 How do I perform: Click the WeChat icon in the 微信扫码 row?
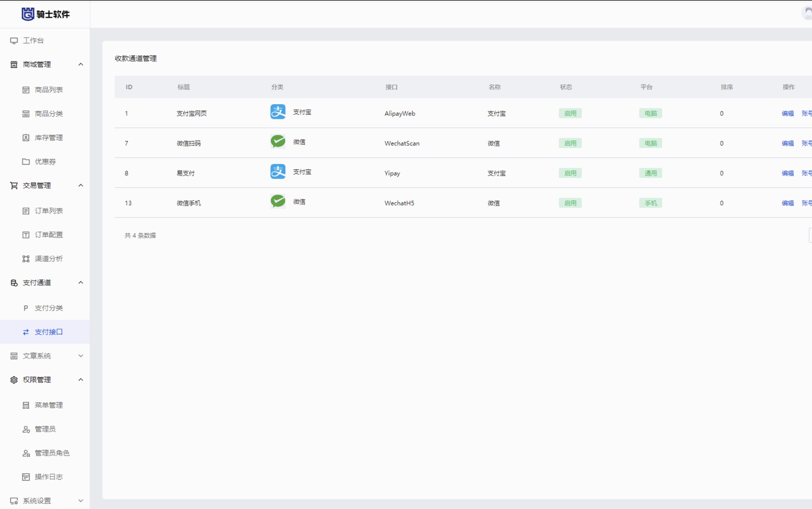point(278,142)
